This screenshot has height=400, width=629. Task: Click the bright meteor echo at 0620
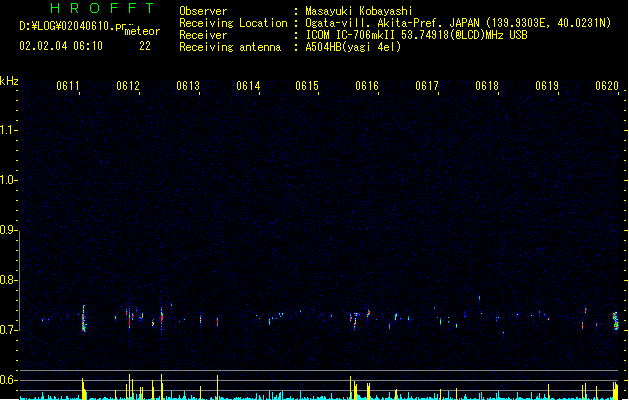click(x=616, y=321)
